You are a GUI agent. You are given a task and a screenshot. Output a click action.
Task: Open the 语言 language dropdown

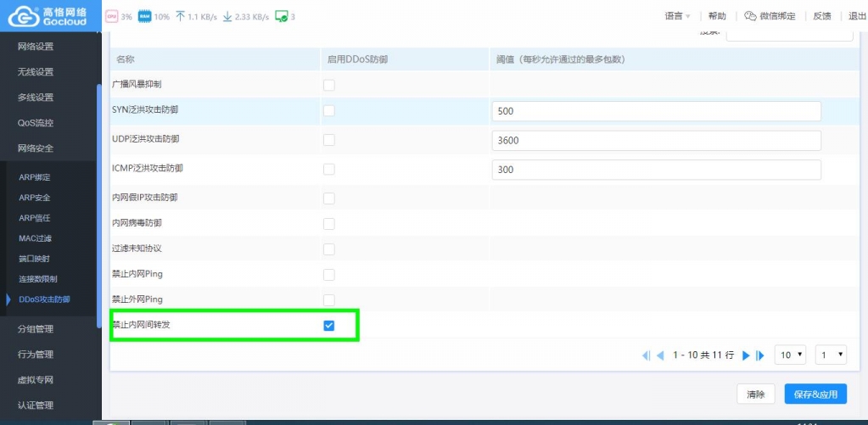[x=677, y=16]
